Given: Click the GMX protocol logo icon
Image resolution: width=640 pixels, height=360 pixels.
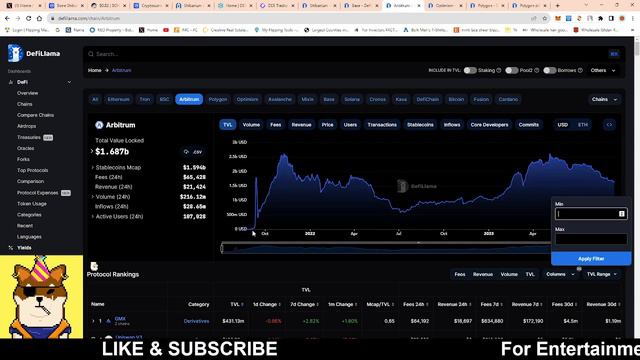Looking at the screenshot, I should click(109, 321).
